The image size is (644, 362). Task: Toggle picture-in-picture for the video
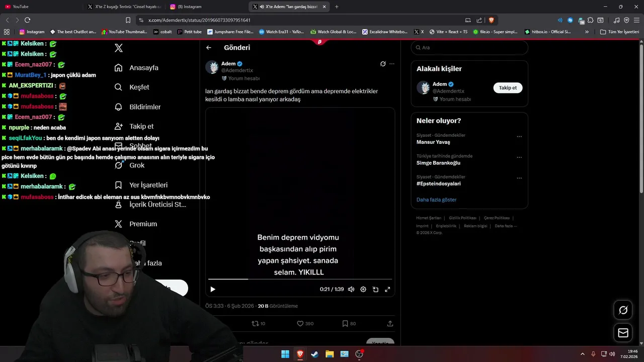[x=375, y=289]
